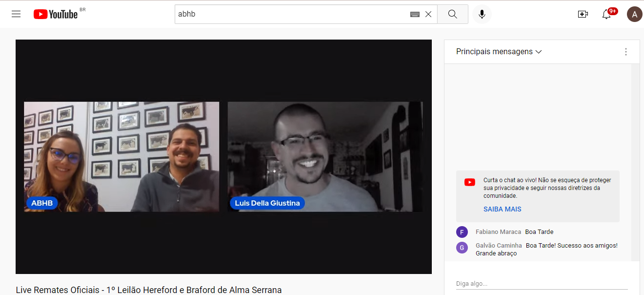The height and width of the screenshot is (295, 644).
Task: Focus the 'Diga algo...' chat input
Action: pos(542,284)
